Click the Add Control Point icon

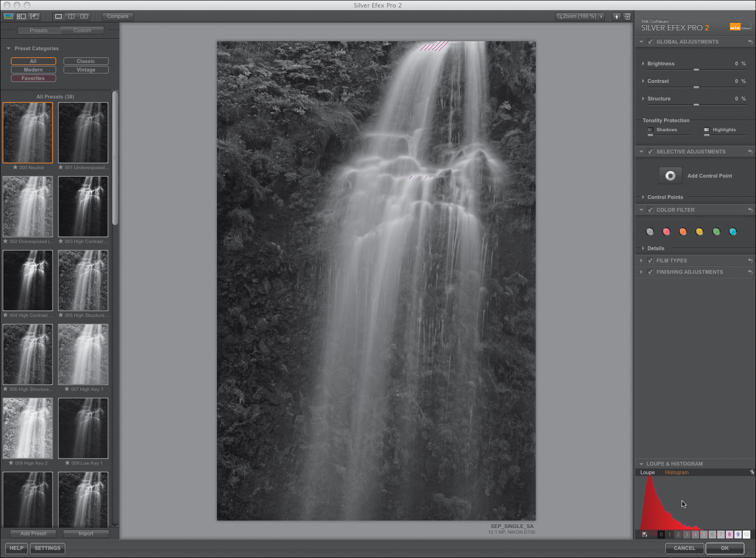670,176
